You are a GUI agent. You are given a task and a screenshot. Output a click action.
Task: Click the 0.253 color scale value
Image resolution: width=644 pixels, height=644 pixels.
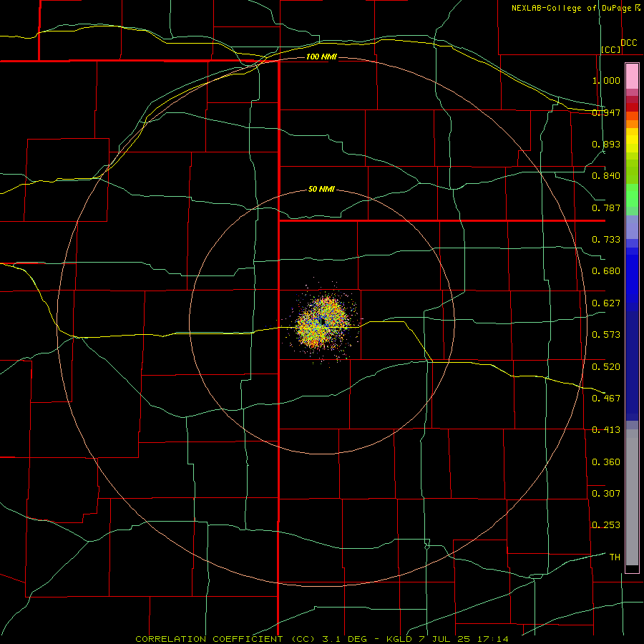point(606,525)
